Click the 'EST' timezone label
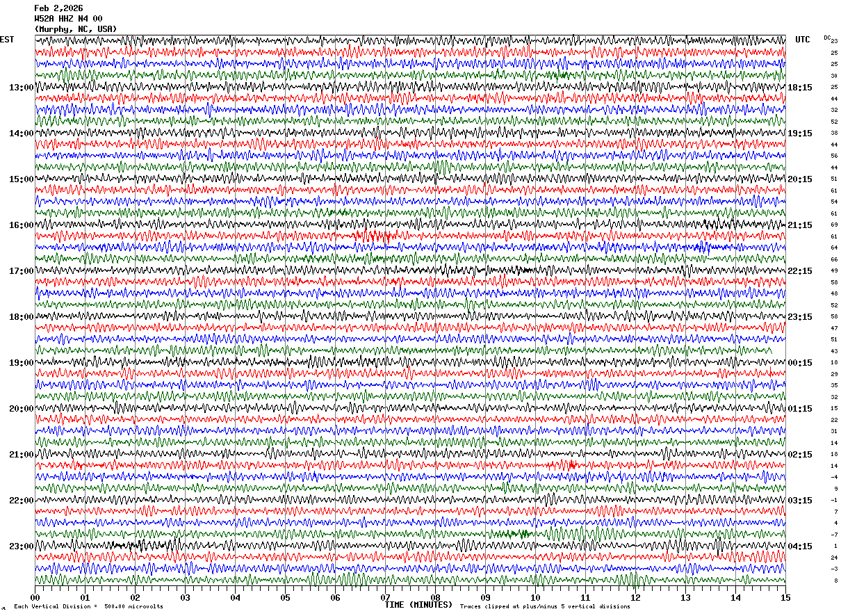The image size is (841, 616). point(7,40)
